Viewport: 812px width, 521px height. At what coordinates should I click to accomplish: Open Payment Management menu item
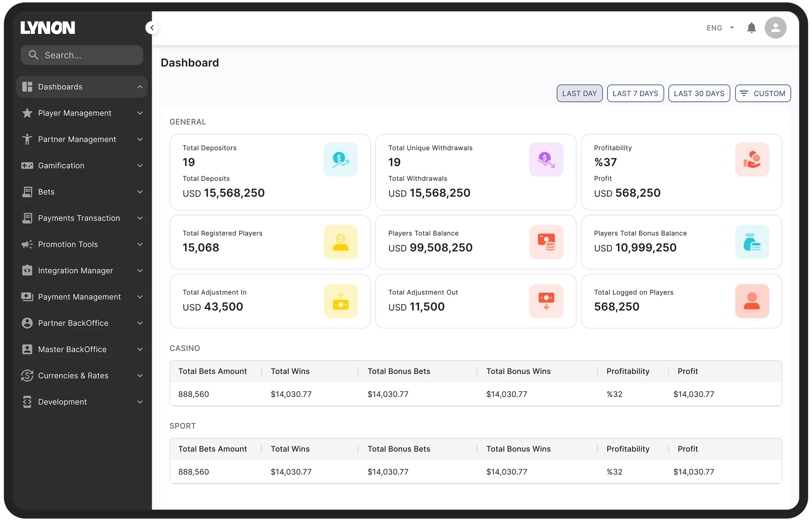(82, 297)
